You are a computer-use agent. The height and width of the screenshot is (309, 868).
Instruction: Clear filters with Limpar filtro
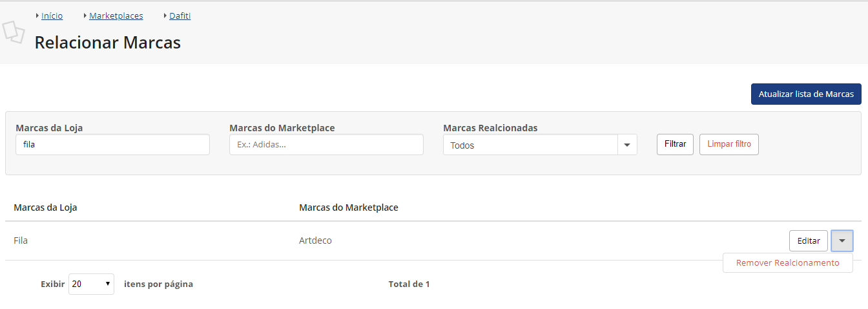pyautogui.click(x=729, y=144)
